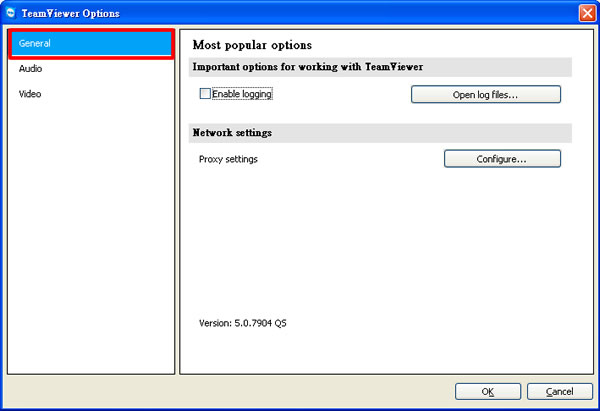Click the Version: 5.0.7904 QS text

tap(243, 323)
